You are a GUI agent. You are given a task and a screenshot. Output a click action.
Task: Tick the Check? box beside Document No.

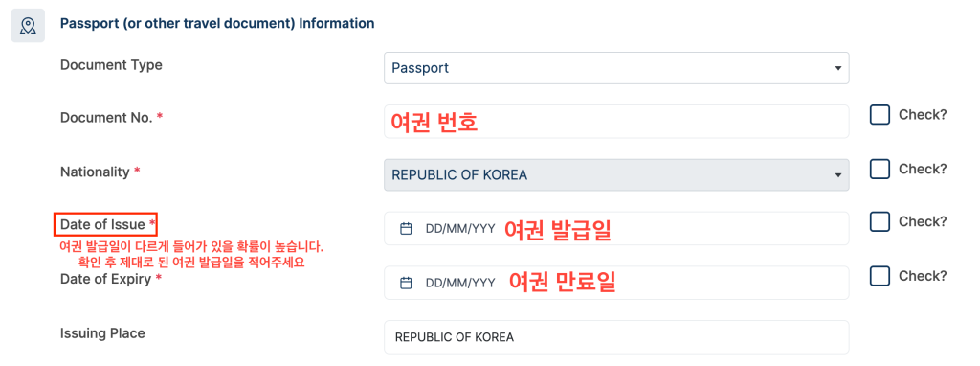coord(880,115)
